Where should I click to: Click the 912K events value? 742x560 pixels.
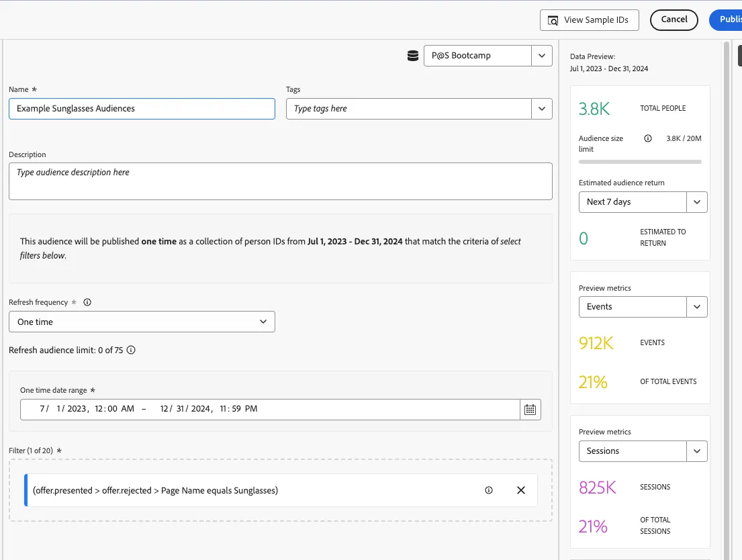click(596, 342)
